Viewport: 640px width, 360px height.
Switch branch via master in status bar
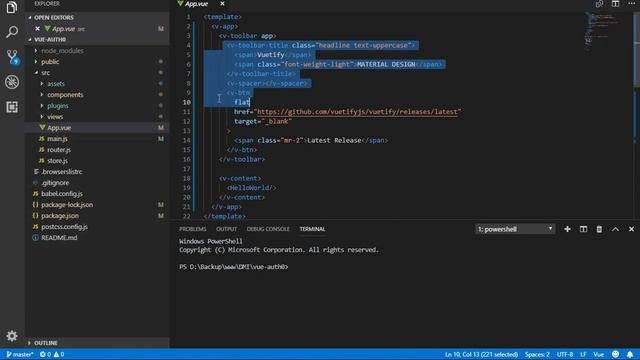point(20,354)
